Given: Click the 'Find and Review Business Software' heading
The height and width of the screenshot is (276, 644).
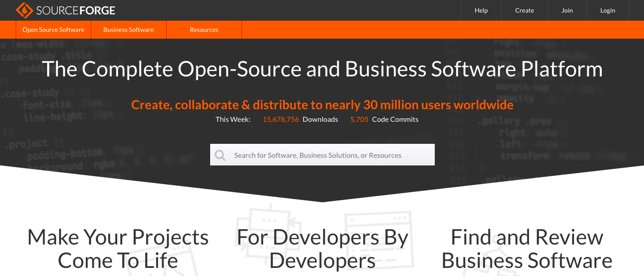Looking at the screenshot, I should click(x=527, y=249).
